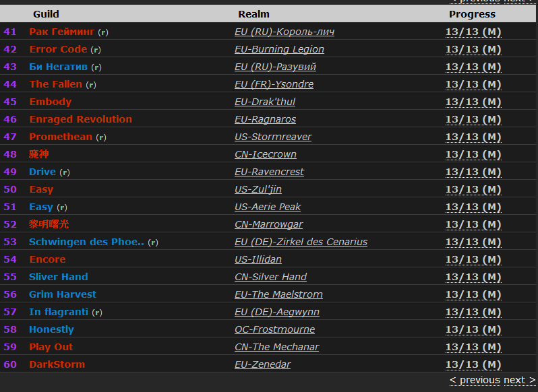The height and width of the screenshot is (392, 538).
Task: Select the Embody guild link
Action: (x=51, y=102)
